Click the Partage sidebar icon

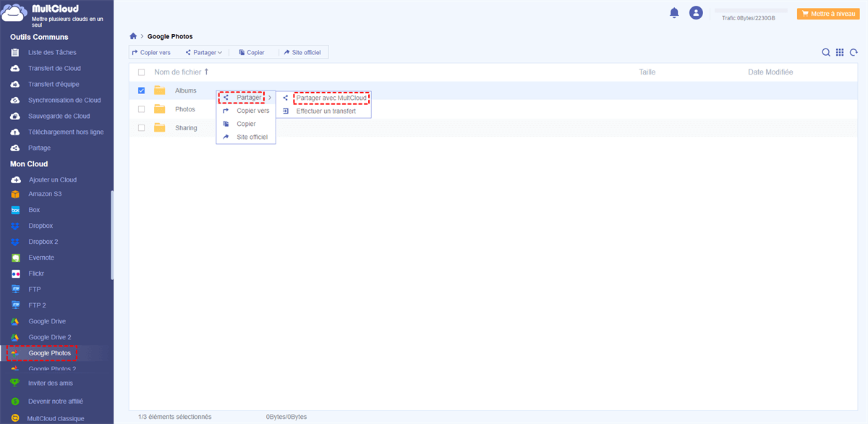coord(15,148)
